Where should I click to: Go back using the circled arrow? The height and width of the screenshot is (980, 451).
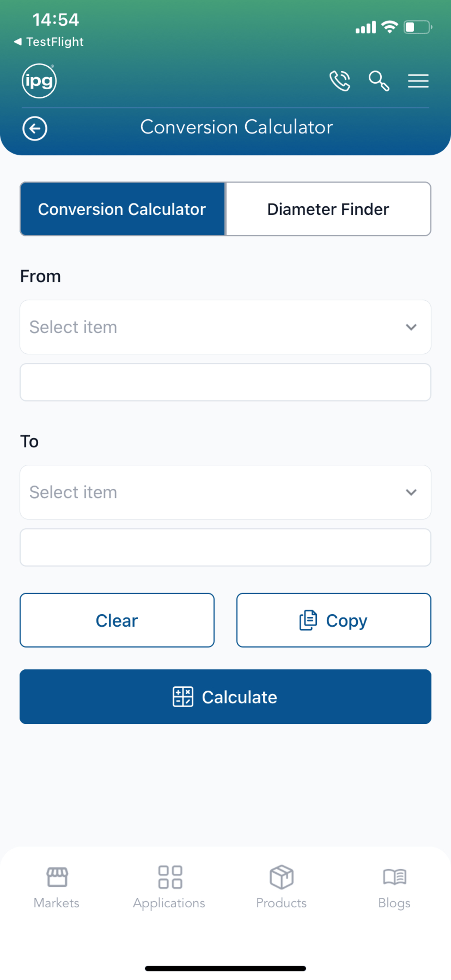coord(35,128)
